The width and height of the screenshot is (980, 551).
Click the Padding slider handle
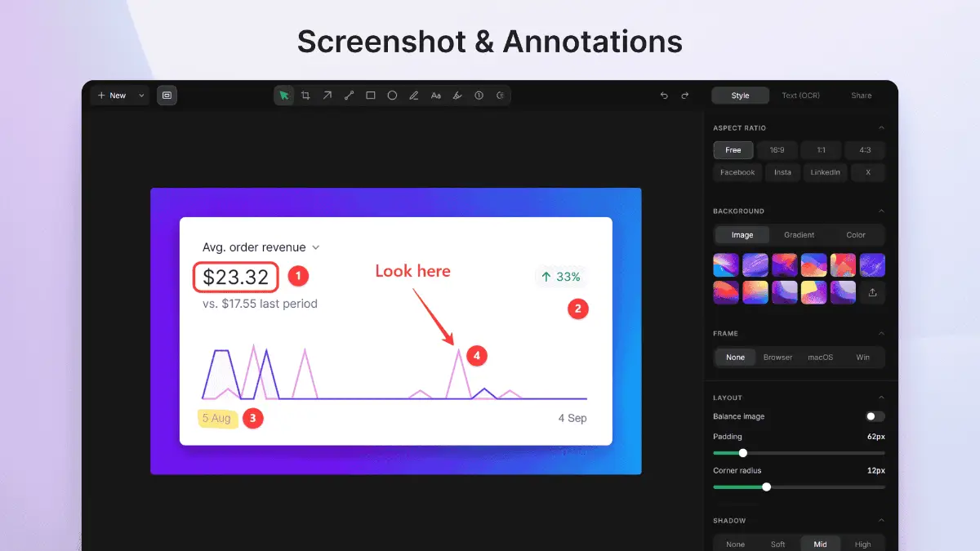[x=743, y=453]
